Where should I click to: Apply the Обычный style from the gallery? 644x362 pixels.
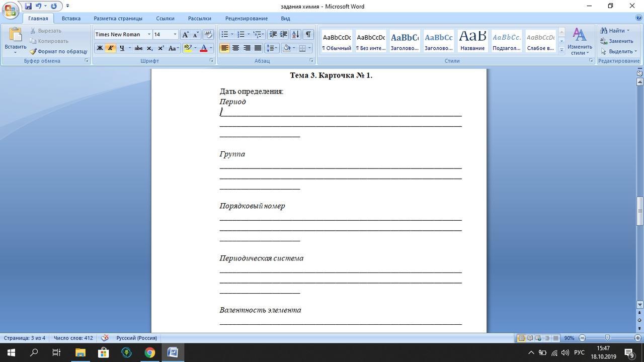point(337,41)
